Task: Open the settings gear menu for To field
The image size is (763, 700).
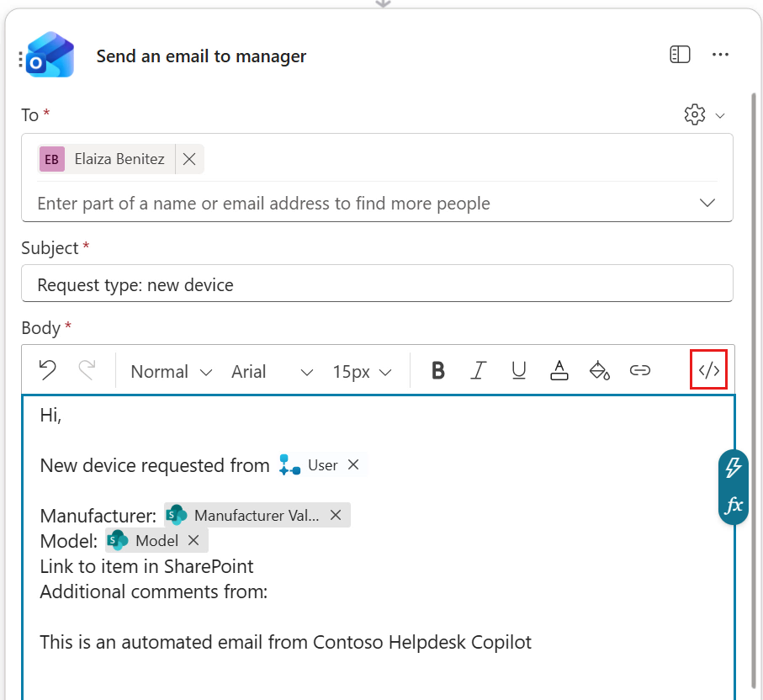Action: coord(694,114)
